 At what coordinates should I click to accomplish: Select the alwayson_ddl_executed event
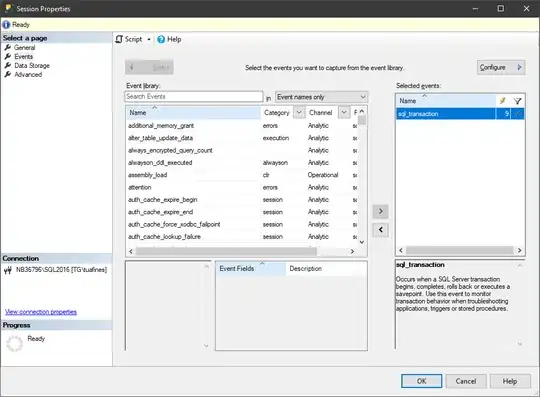point(160,163)
